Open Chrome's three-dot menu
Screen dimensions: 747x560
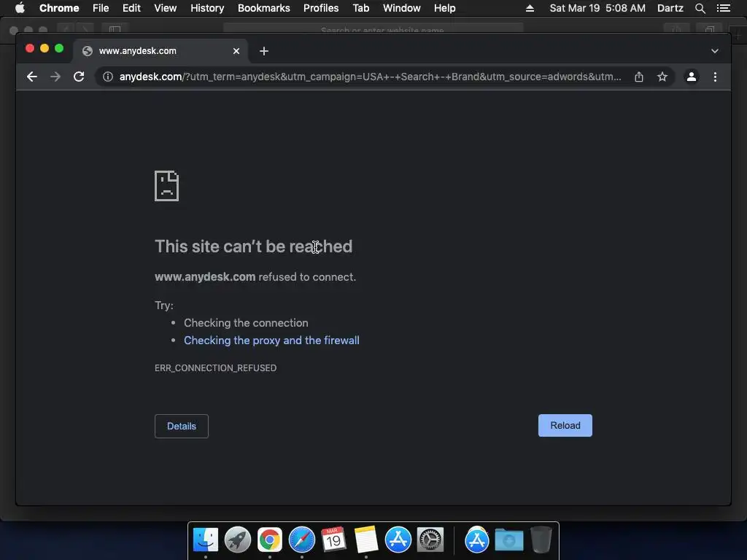tap(715, 77)
